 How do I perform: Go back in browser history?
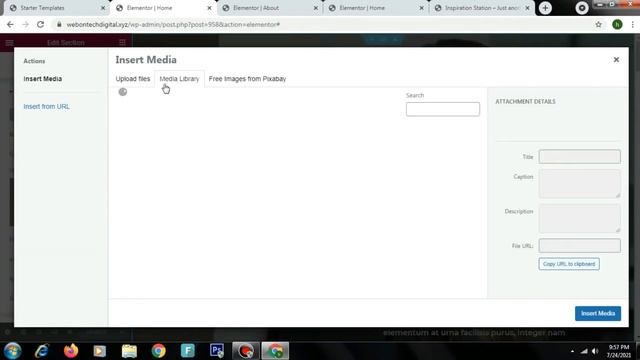click(10, 24)
